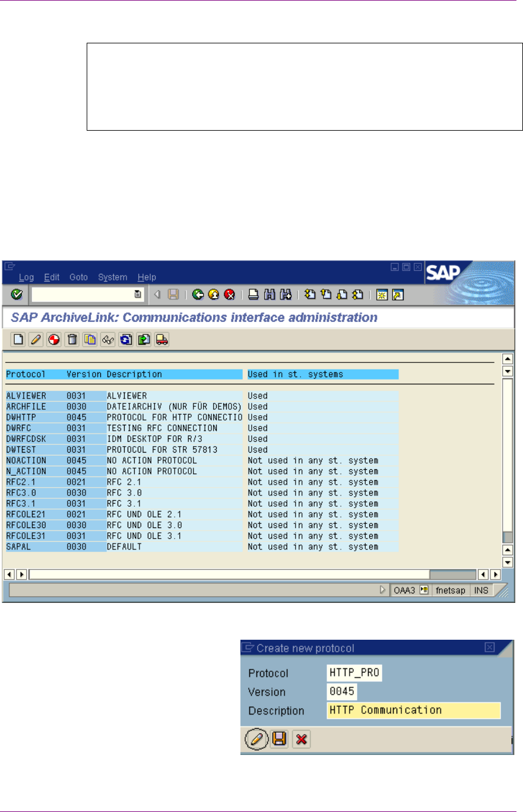Screen dimensions: 523x812
Task: Open the Help menu
Action: click(147, 277)
